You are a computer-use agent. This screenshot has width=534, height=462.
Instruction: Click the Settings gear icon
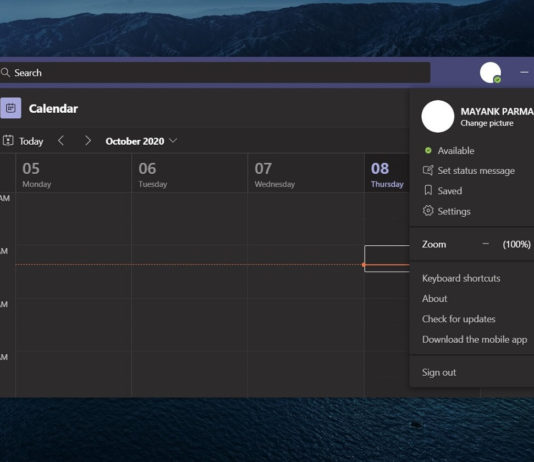click(x=428, y=211)
